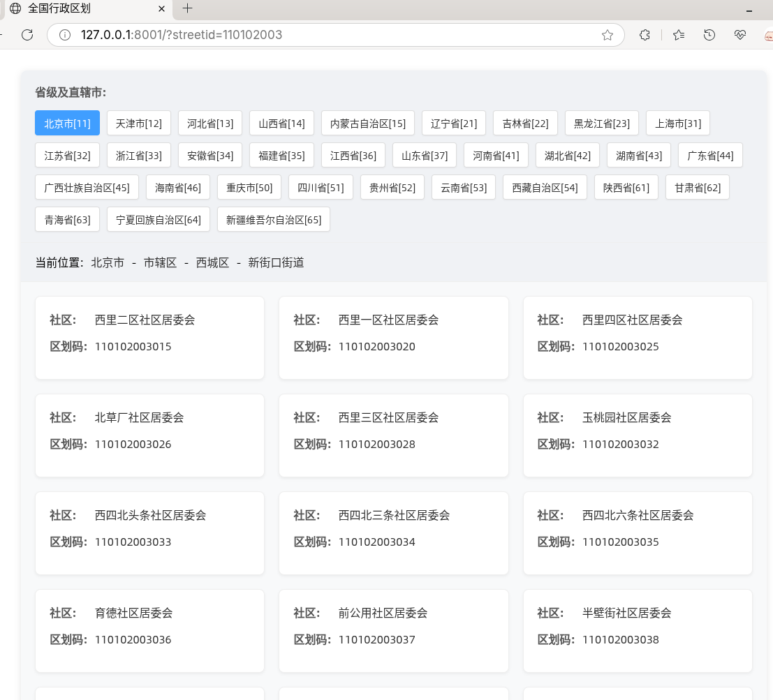Image resolution: width=773 pixels, height=700 pixels.
Task: Click the heartbeat browser essentials icon
Action: pos(741,35)
